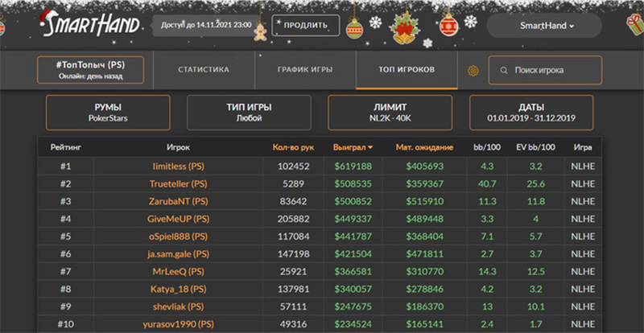
Task: Open the ДАТЫ date range picker
Action: tap(531, 113)
